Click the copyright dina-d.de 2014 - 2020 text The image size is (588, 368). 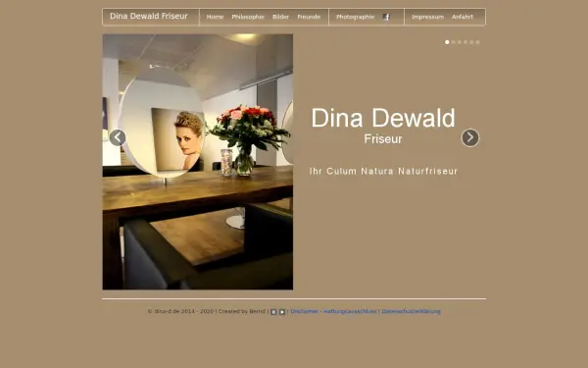tap(180, 311)
